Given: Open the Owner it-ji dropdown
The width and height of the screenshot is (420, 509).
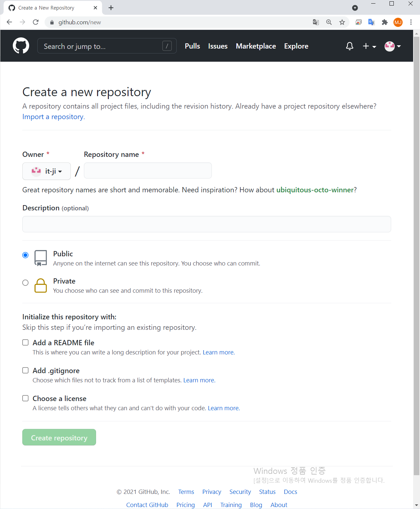Looking at the screenshot, I should pos(47,171).
